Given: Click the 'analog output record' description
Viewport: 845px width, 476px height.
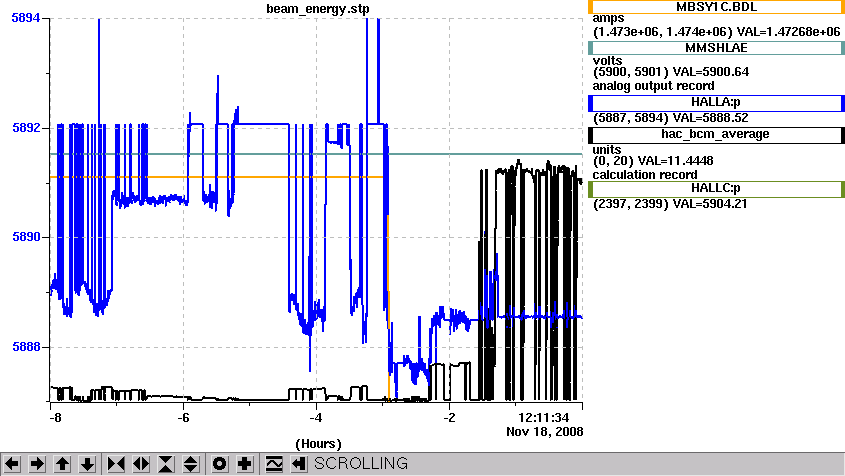Looking at the screenshot, I should (654, 86).
